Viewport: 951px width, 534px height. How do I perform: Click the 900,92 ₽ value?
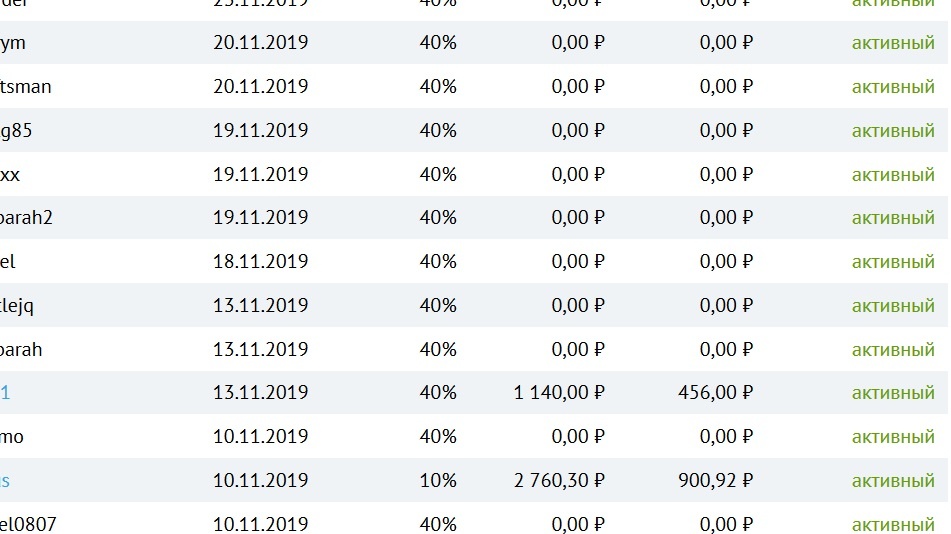point(715,481)
